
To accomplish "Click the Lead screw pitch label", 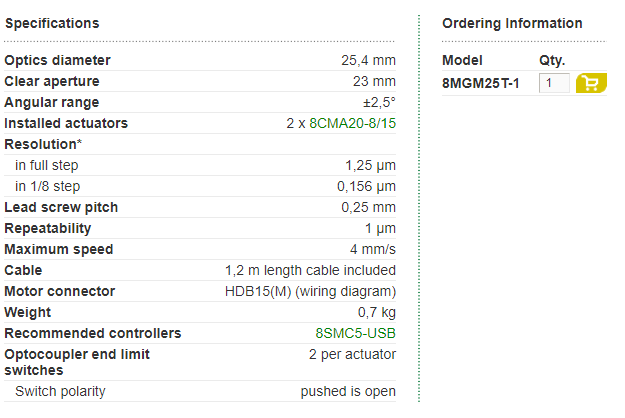I will coord(61,207).
